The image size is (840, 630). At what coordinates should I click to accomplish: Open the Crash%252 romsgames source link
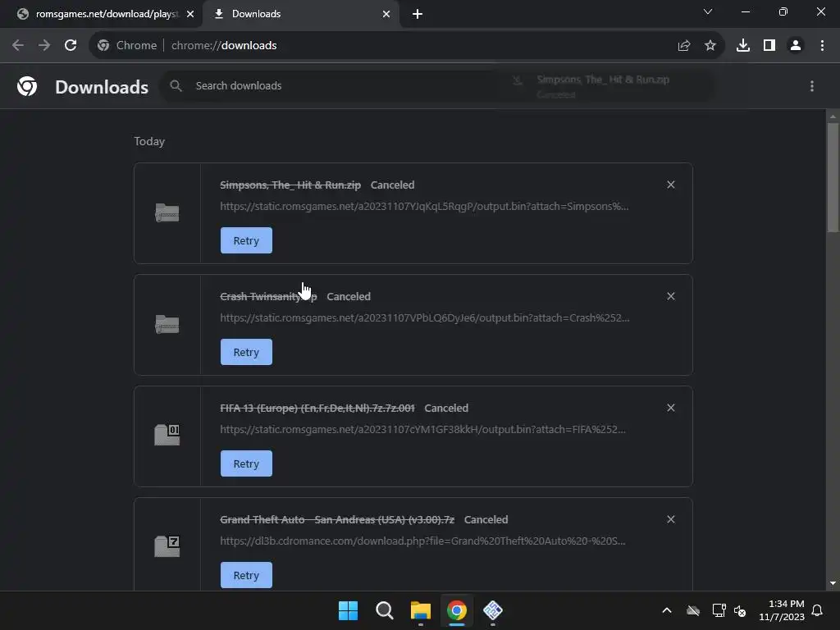424,317
